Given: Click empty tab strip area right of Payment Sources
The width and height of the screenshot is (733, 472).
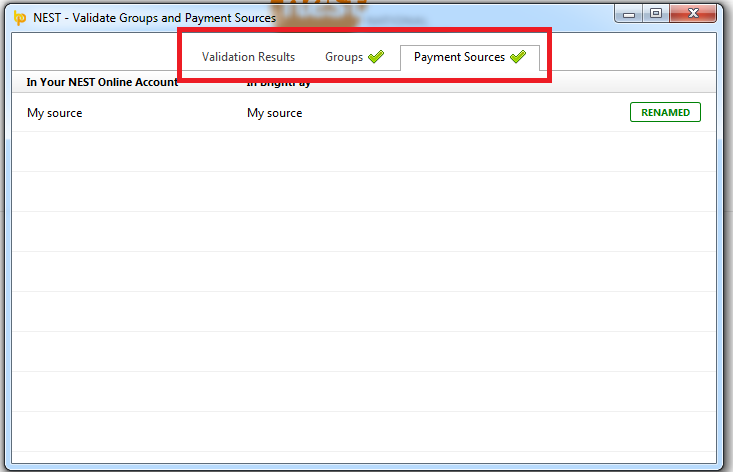Looking at the screenshot, I should (630, 55).
